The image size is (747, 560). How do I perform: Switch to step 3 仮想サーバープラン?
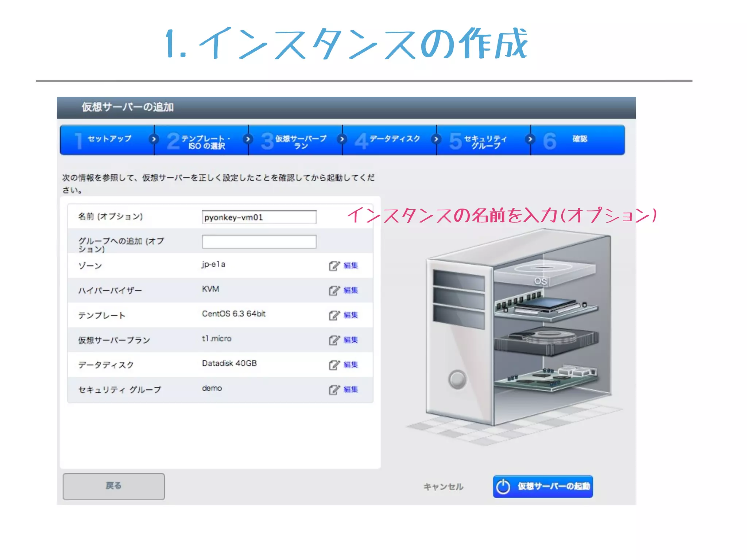300,141
